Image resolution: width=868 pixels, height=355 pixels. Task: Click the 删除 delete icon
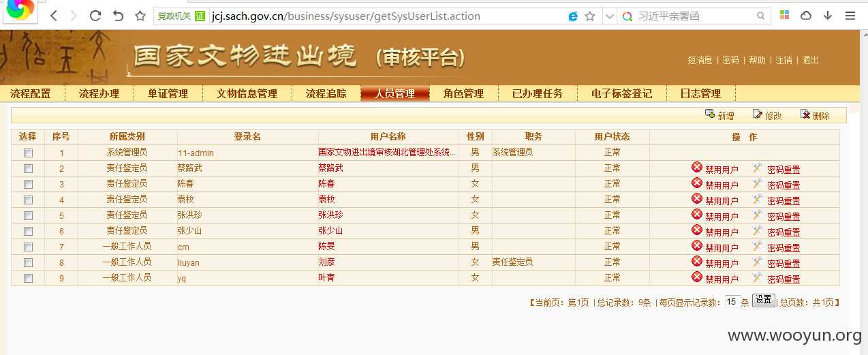point(805,114)
